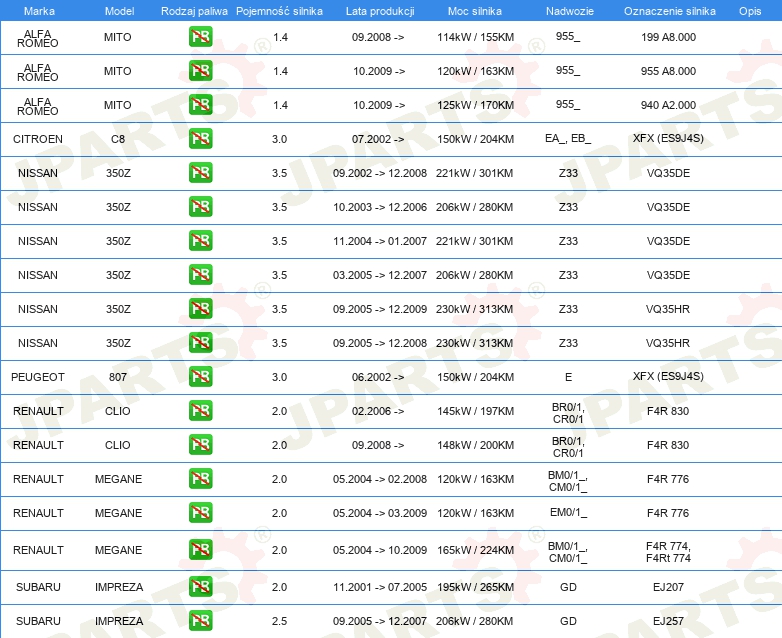Click the petrol icon in the Clio 145kW row
The width and height of the screenshot is (782, 638).
click(x=200, y=411)
